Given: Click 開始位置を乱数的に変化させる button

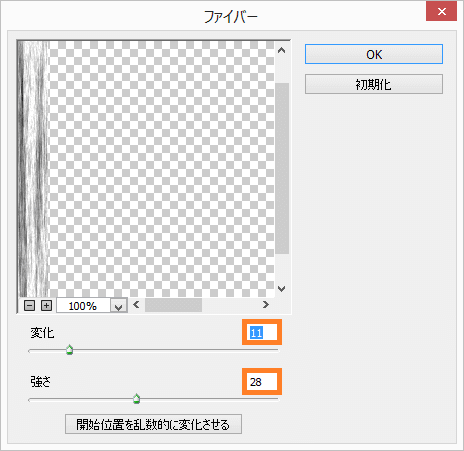Looking at the screenshot, I should 153,424.
